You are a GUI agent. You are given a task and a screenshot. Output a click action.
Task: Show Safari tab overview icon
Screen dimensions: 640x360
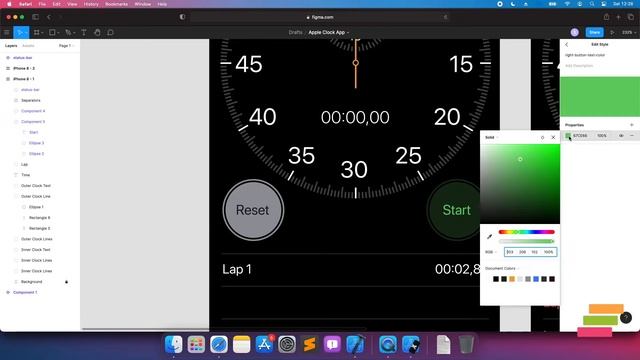(631, 17)
